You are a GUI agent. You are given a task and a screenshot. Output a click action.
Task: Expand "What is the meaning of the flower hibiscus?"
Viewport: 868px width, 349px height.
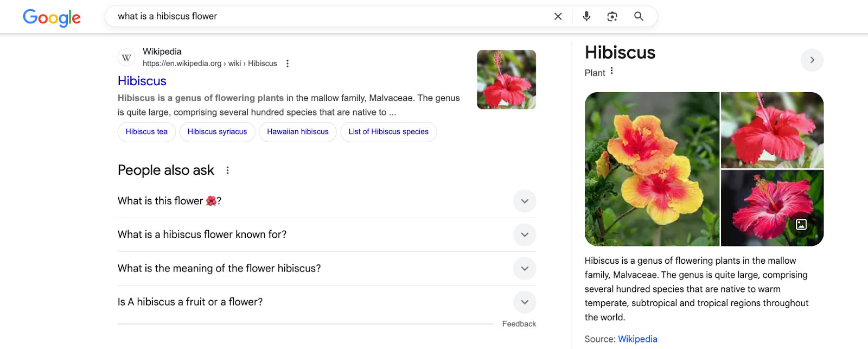(x=524, y=268)
